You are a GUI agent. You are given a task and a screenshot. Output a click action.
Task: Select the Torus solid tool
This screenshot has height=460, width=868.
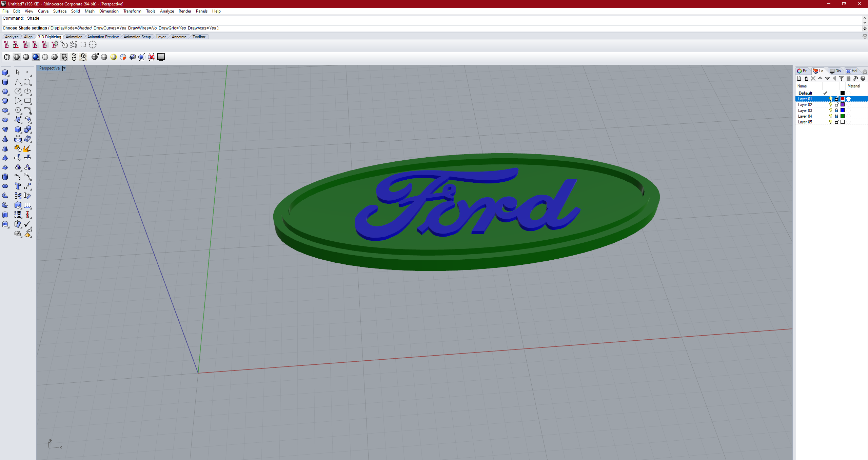[x=5, y=186]
